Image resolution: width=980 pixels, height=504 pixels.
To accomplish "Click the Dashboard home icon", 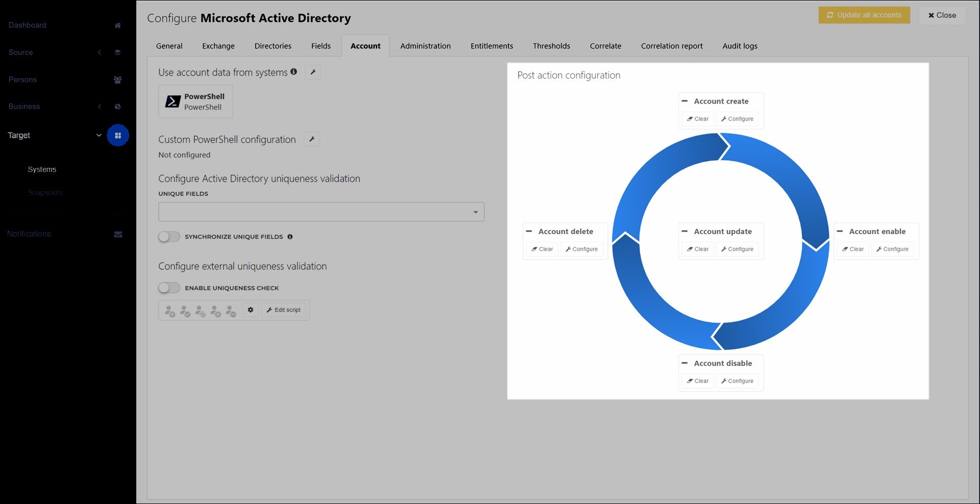I will [x=117, y=26].
